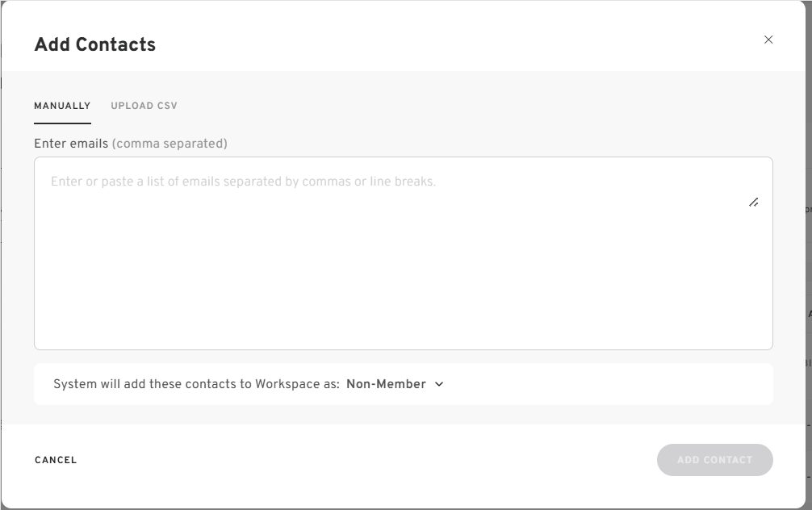This screenshot has height=510, width=812.
Task: Click the chevron next to Non-Member
Action: [439, 384]
